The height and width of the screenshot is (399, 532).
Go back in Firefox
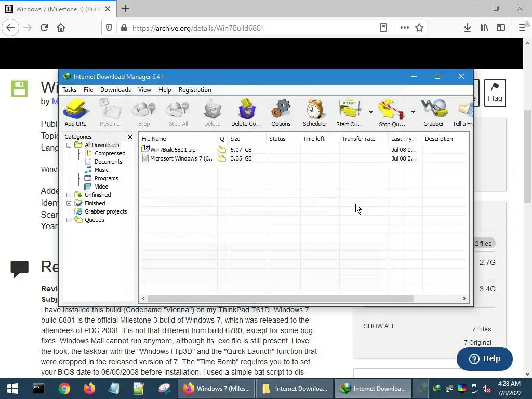pyautogui.click(x=10, y=28)
